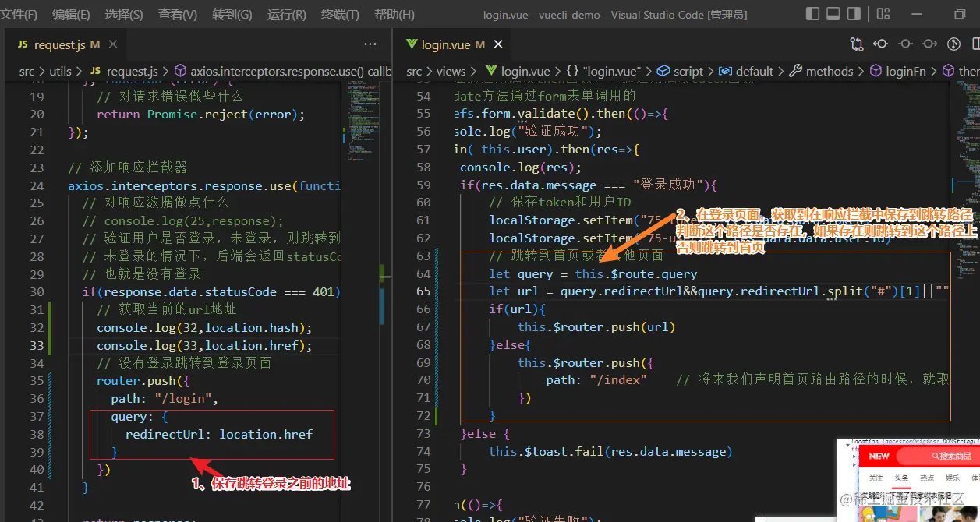Click the "login.vue" braces breadcrumb
The image size is (980, 522).
[612, 71]
